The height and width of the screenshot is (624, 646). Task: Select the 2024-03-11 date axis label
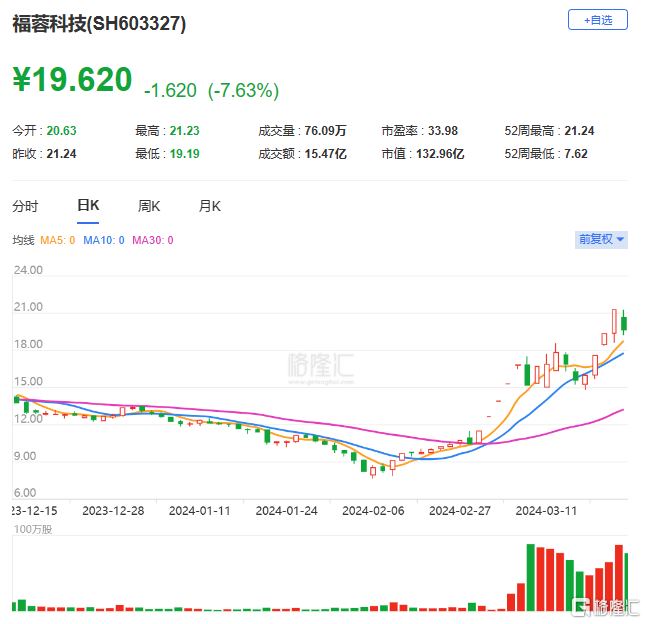point(546,511)
